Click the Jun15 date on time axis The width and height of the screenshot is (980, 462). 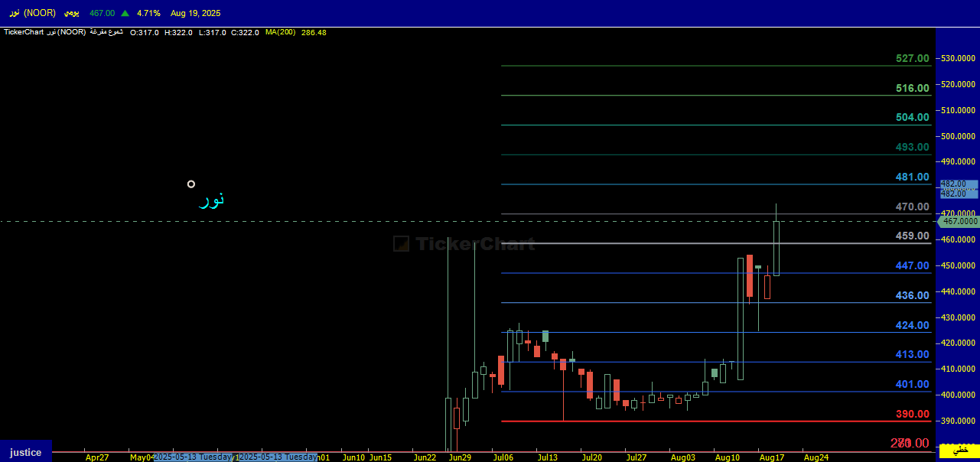pyautogui.click(x=380, y=457)
